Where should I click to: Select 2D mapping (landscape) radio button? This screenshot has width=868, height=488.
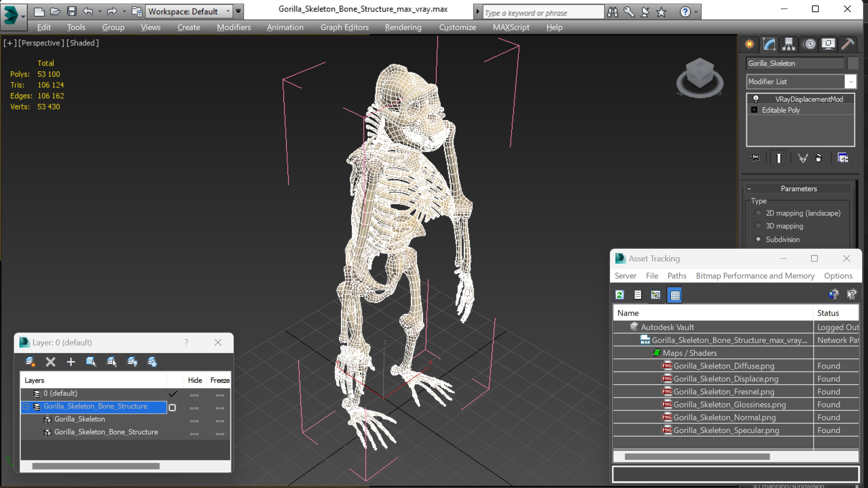tap(758, 213)
